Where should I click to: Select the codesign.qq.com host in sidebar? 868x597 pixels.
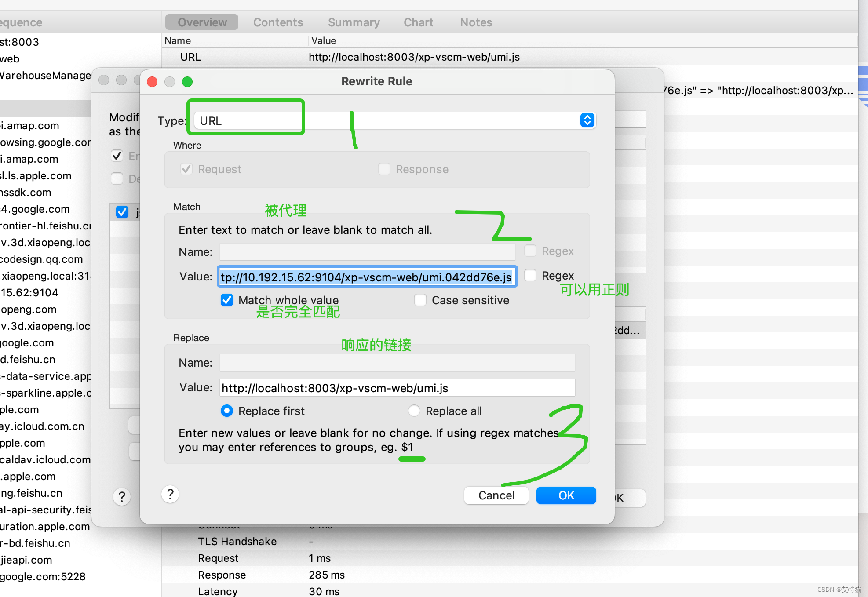click(41, 259)
